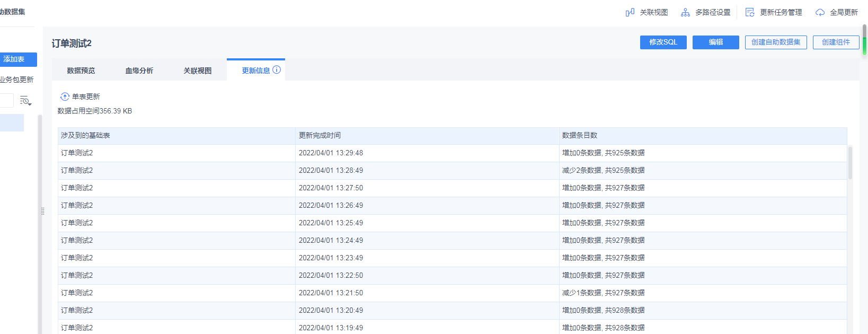
Task: Click the 创建自助数据集 button
Action: [x=776, y=42]
